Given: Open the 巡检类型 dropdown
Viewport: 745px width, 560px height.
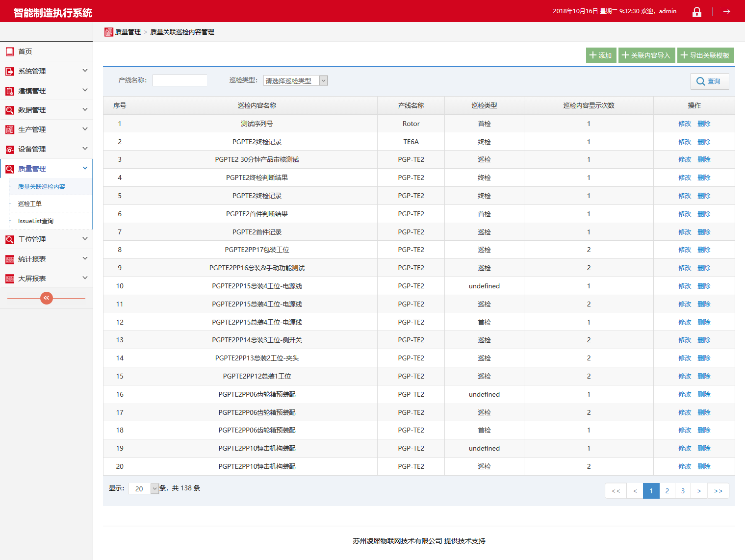Looking at the screenshot, I should [295, 80].
